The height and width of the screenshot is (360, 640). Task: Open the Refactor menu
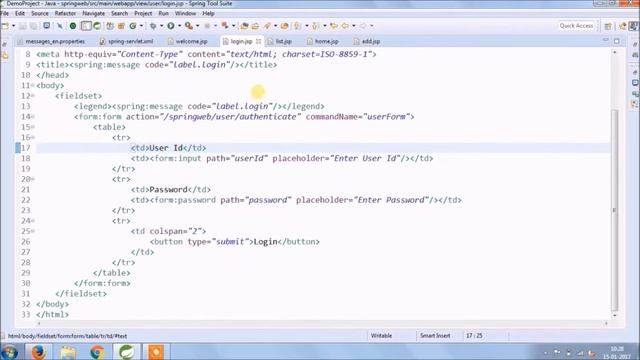click(65, 13)
